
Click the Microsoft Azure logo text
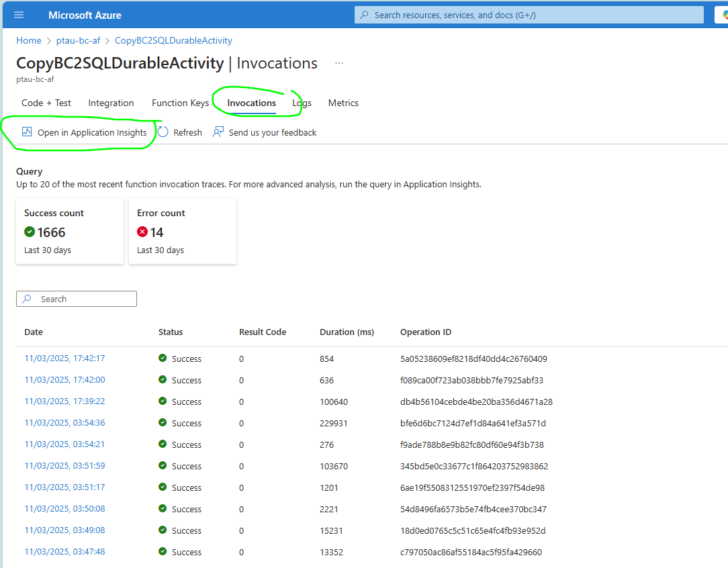85,15
